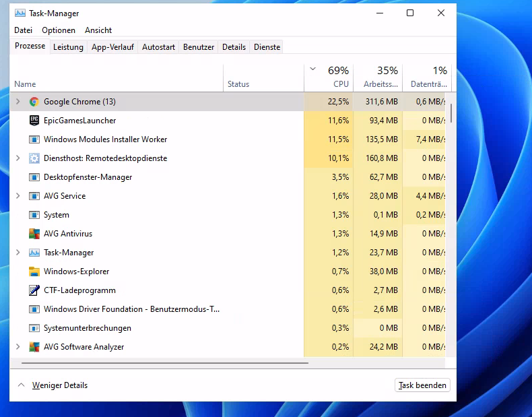Click the CTF-Ladeprogramm pen icon
532x417 pixels.
pos(34,290)
